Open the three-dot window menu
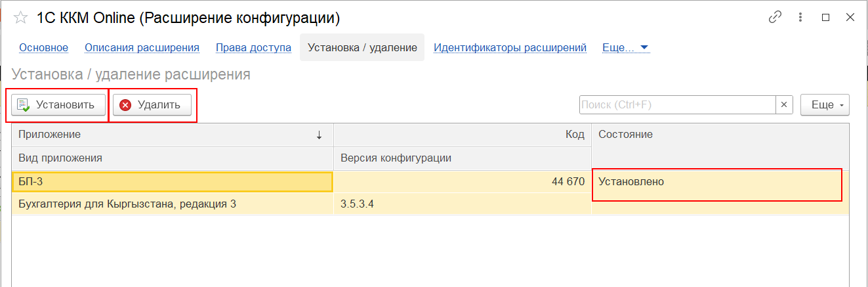This screenshot has height=287, width=868. (x=800, y=18)
